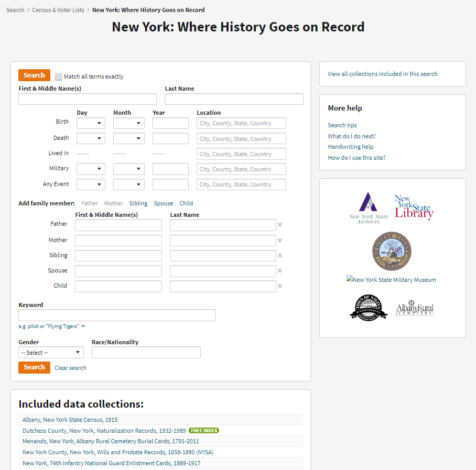
Task: Go to the Search breadcrumb
Action: pos(15,10)
